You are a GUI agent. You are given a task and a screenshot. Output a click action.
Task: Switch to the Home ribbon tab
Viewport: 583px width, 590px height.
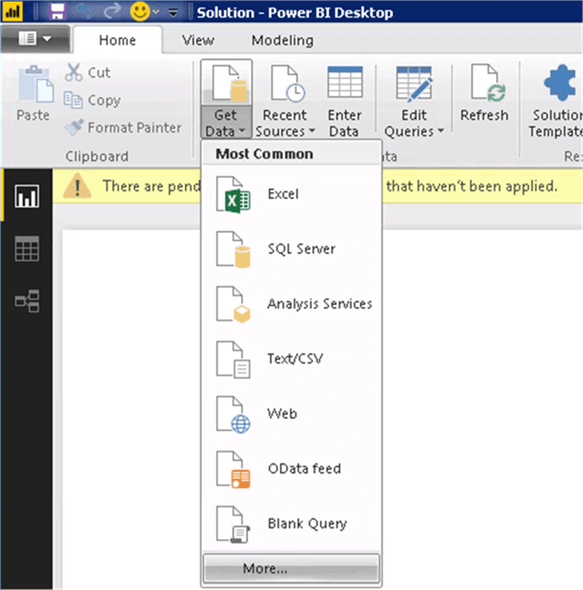[117, 40]
